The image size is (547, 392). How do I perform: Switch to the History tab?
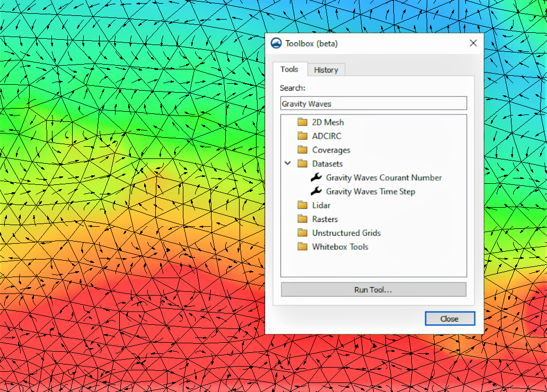click(326, 69)
